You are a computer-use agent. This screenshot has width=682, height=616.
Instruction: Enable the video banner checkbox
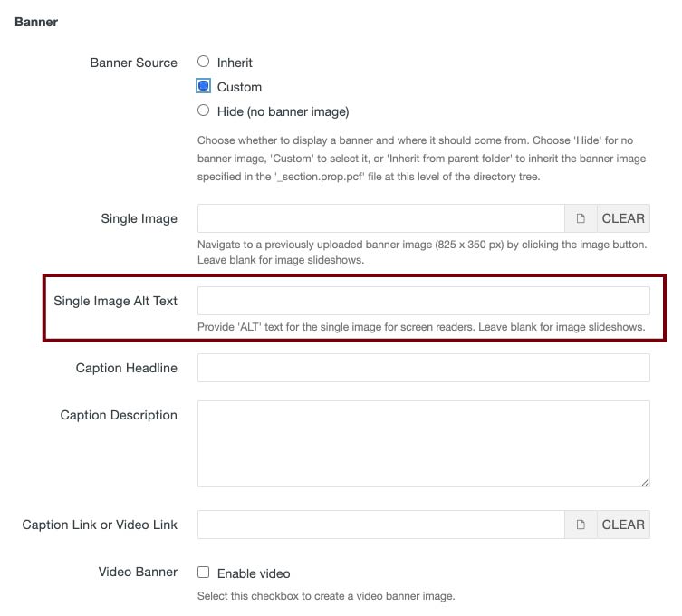point(204,573)
